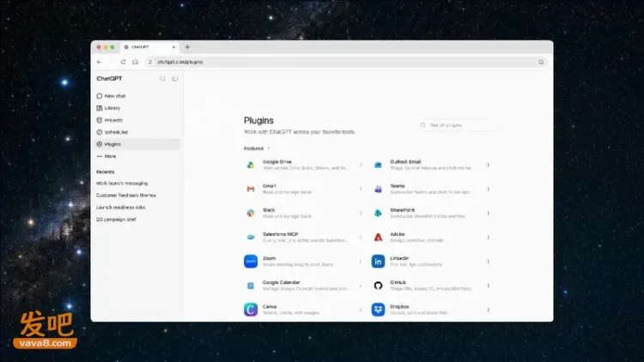Open the Zoom plugin icon

(251, 262)
